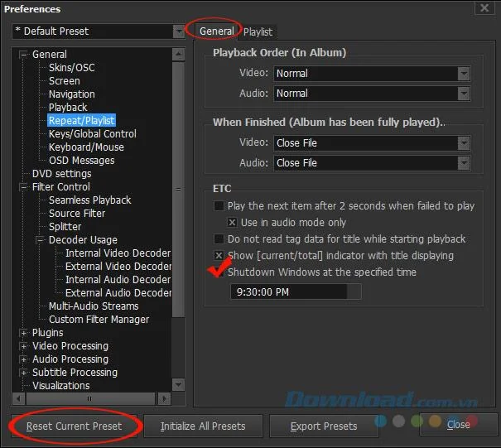This screenshot has height=448, width=501.
Task: Uncheck Show [current/total] indicator option
Action: (219, 256)
